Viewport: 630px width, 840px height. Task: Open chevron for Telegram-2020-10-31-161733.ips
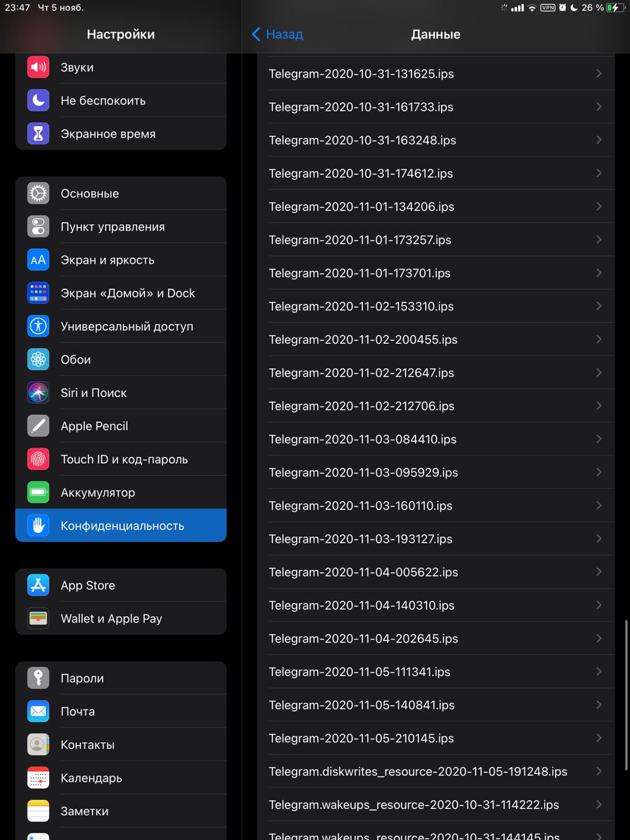[x=598, y=106]
